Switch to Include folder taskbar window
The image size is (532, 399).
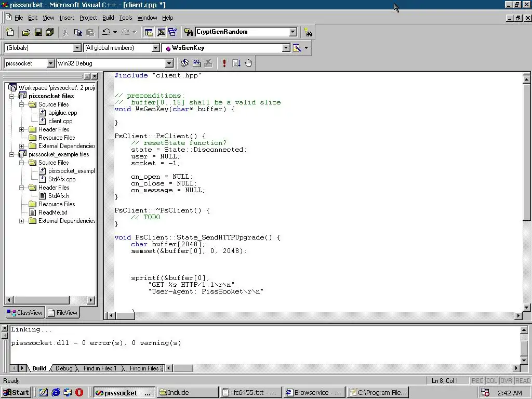(x=188, y=393)
